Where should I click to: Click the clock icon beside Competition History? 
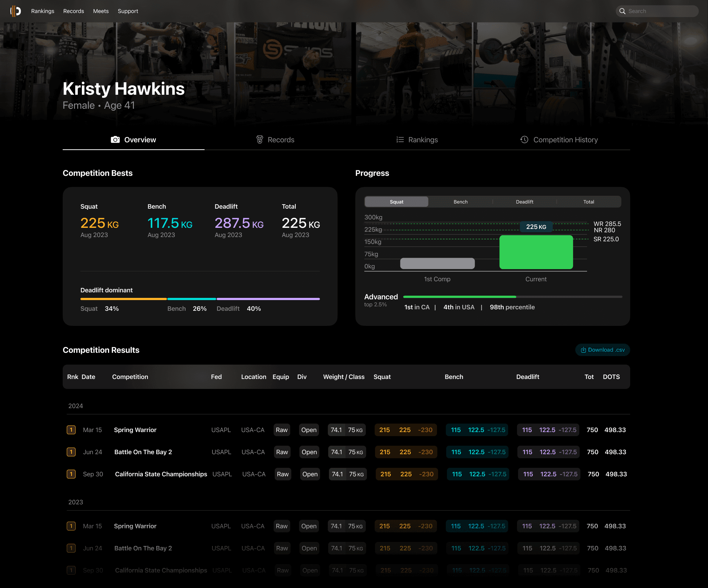[x=524, y=140]
